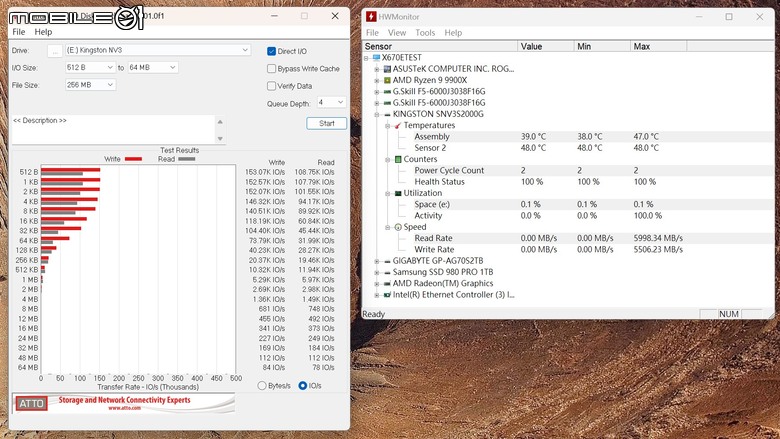Open the HWMonitor File menu
The image size is (780, 439).
click(x=372, y=33)
